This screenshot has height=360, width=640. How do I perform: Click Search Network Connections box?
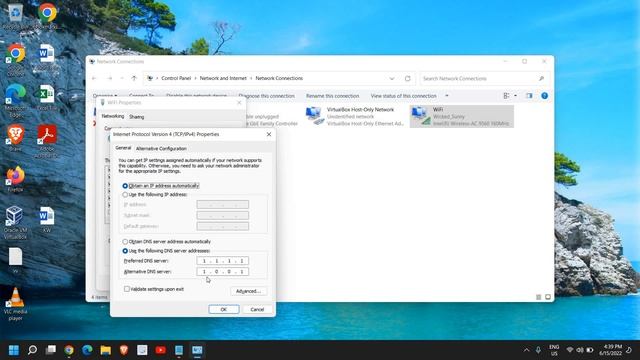coord(485,78)
